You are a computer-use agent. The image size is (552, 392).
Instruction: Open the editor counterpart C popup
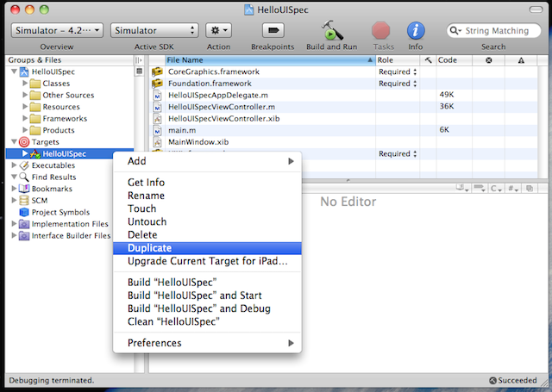coord(495,189)
